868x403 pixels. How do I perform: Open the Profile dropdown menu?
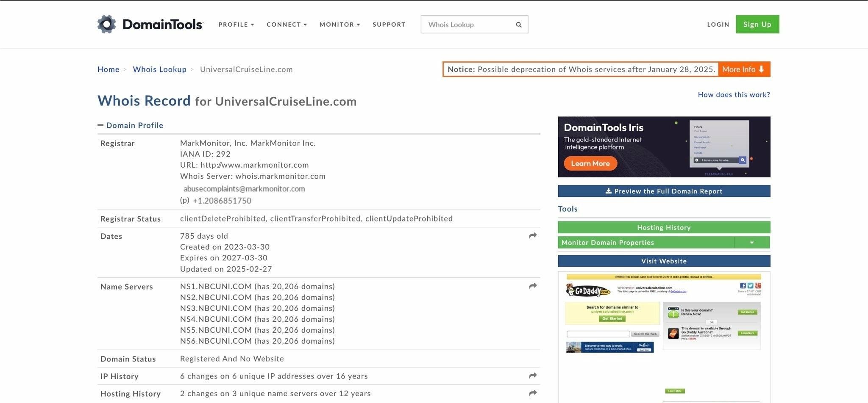tap(236, 25)
